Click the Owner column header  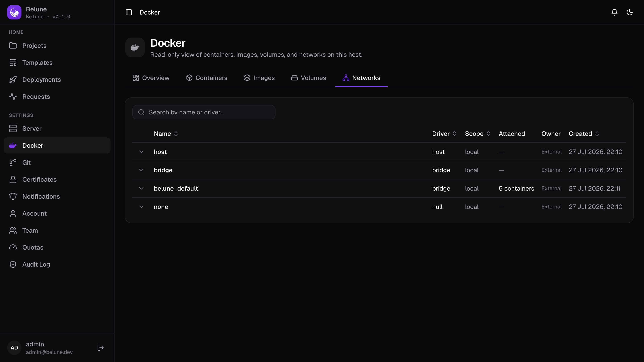pyautogui.click(x=551, y=134)
